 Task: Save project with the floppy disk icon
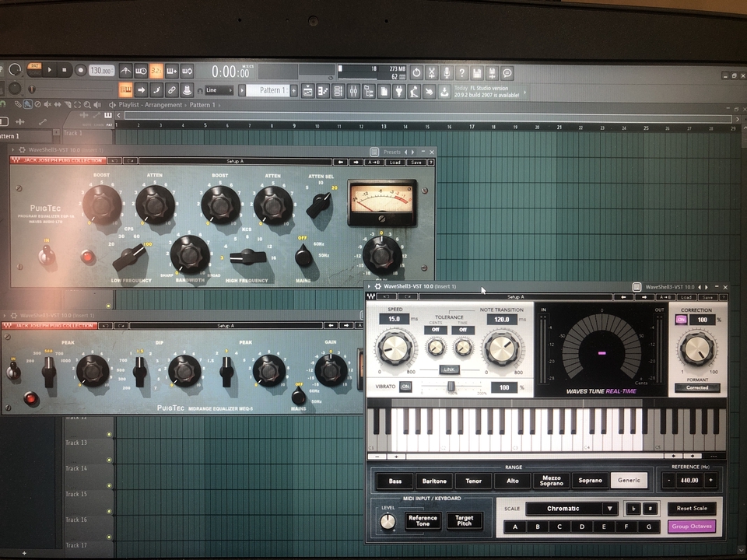tap(477, 72)
